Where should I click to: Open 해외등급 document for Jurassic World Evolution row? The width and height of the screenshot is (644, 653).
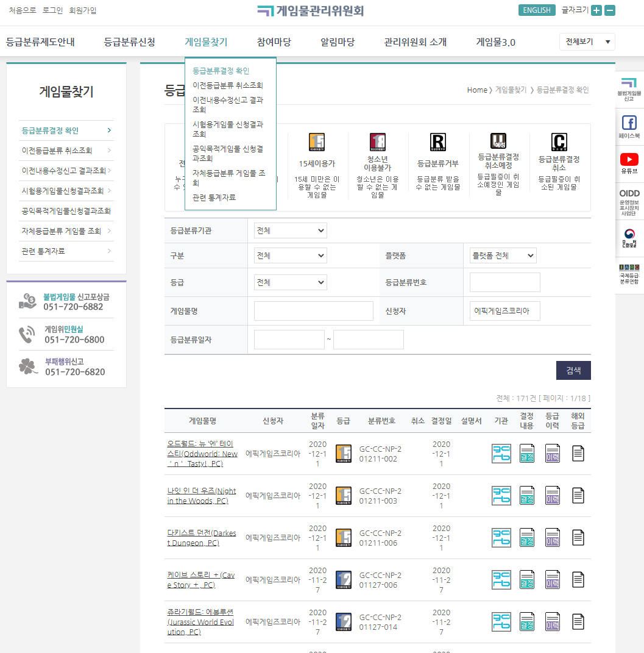(x=578, y=622)
